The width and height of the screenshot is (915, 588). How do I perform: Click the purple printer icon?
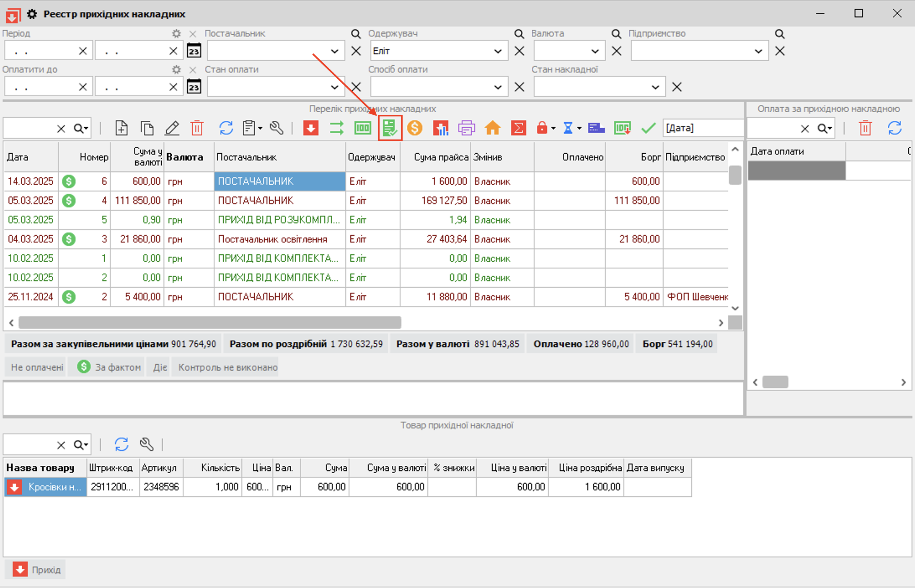click(466, 128)
